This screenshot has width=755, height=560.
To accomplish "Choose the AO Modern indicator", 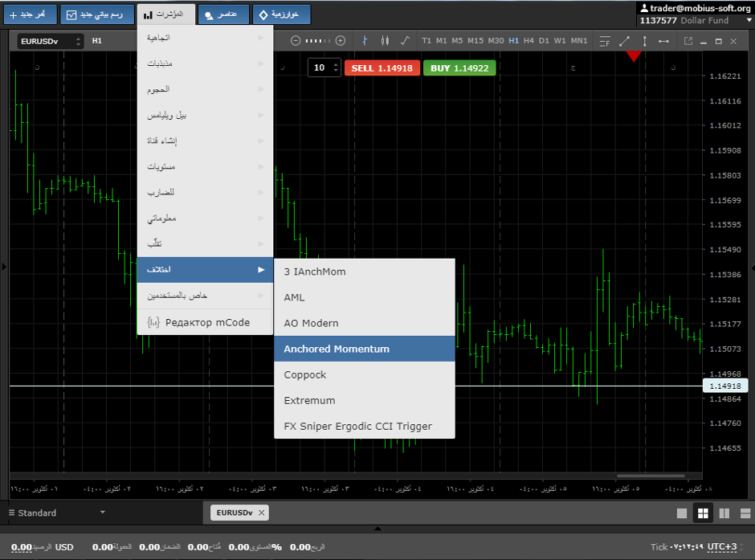I will 365,323.
